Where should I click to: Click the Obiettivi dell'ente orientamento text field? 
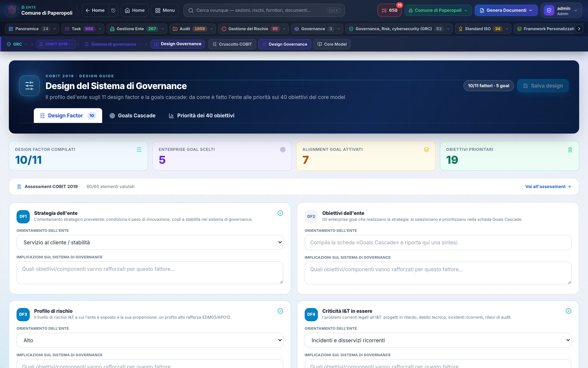tap(438, 242)
